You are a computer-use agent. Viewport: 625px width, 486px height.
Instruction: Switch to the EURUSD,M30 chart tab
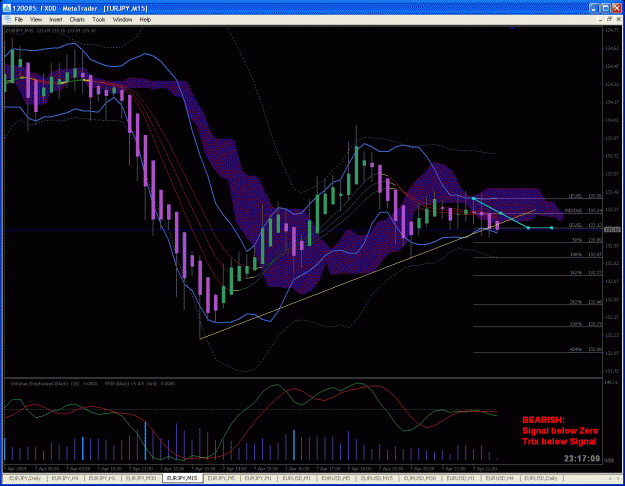420,478
